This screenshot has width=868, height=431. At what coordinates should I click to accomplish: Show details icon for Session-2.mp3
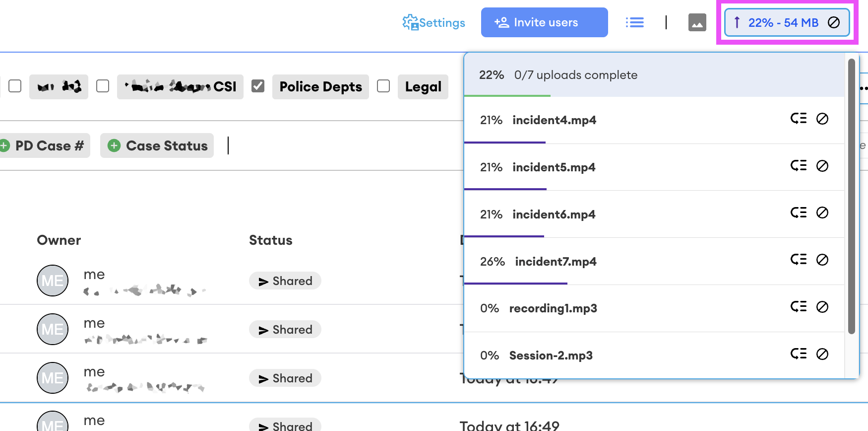(x=798, y=354)
